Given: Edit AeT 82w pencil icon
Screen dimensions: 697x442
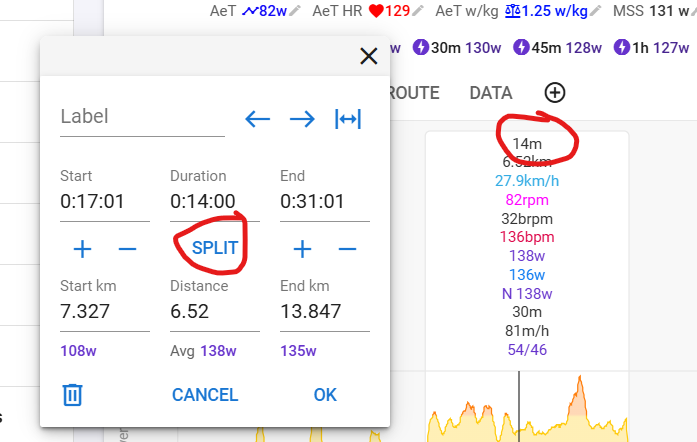Looking at the screenshot, I should click(x=294, y=11).
